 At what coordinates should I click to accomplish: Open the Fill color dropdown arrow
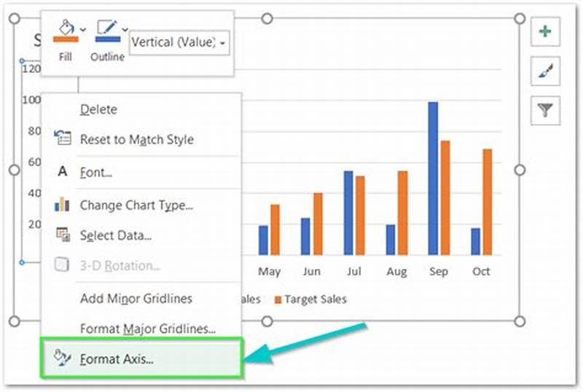tap(83, 30)
